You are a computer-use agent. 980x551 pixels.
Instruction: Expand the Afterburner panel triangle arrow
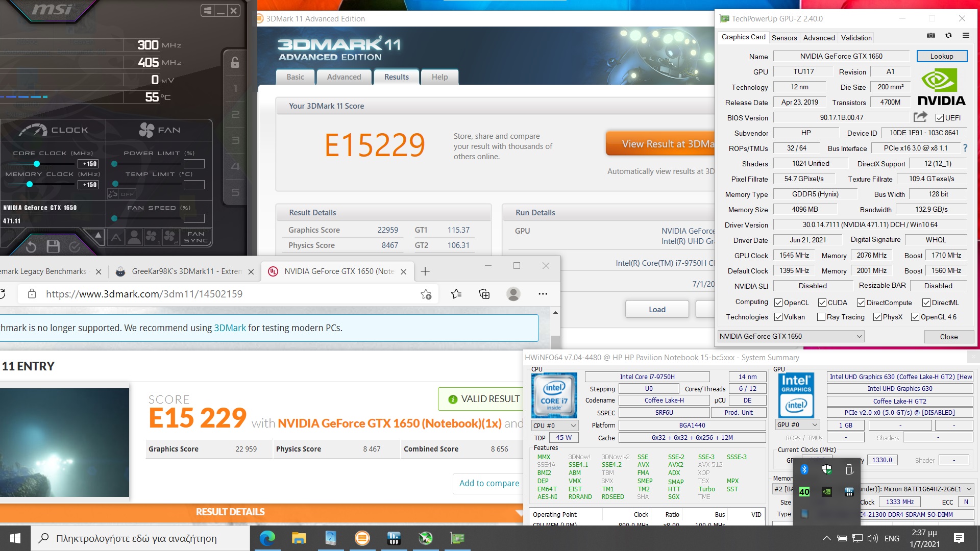coord(98,235)
